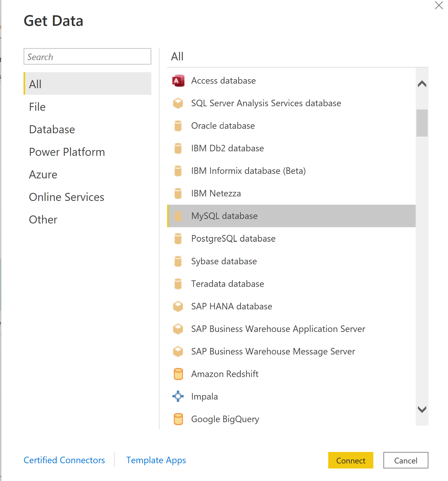The height and width of the screenshot is (481, 448).
Task: Pick the PostgreSQL database icon
Action: [x=178, y=238]
